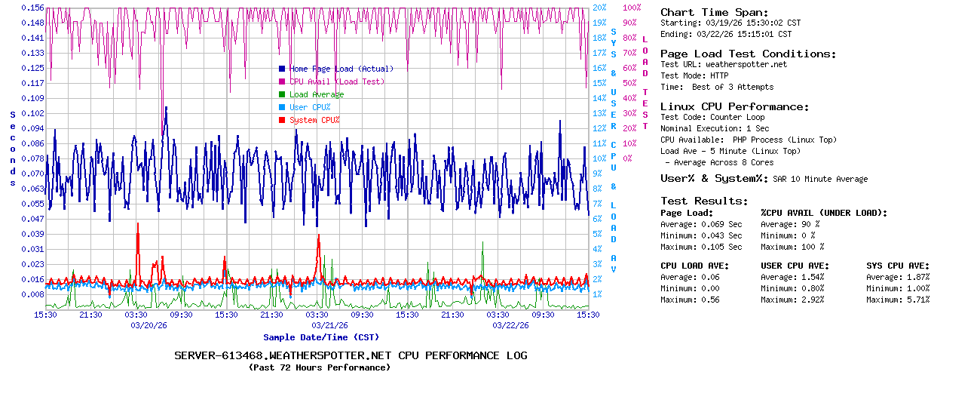980x415 pixels.
Task: Click the green Load Average legend swatch
Action: (282, 94)
